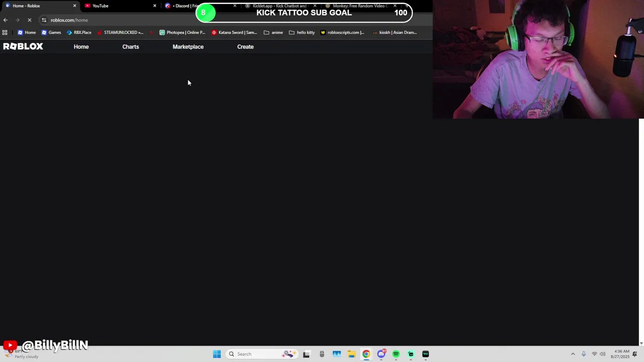
Task: Open the apps grid in bookmarks bar
Action: 5,32
